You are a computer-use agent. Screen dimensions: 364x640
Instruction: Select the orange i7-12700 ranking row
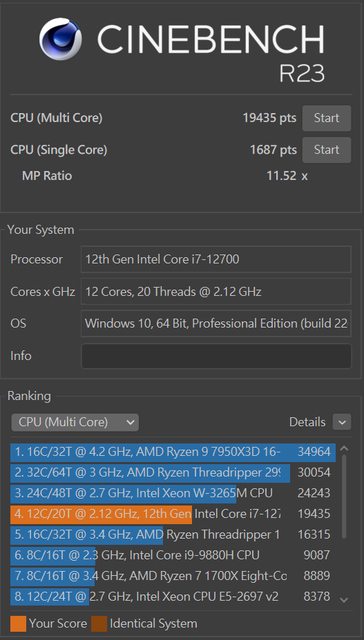[x=173, y=514]
